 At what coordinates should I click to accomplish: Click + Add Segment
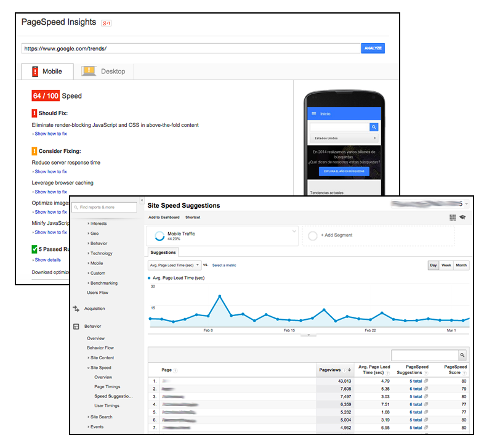coord(336,235)
